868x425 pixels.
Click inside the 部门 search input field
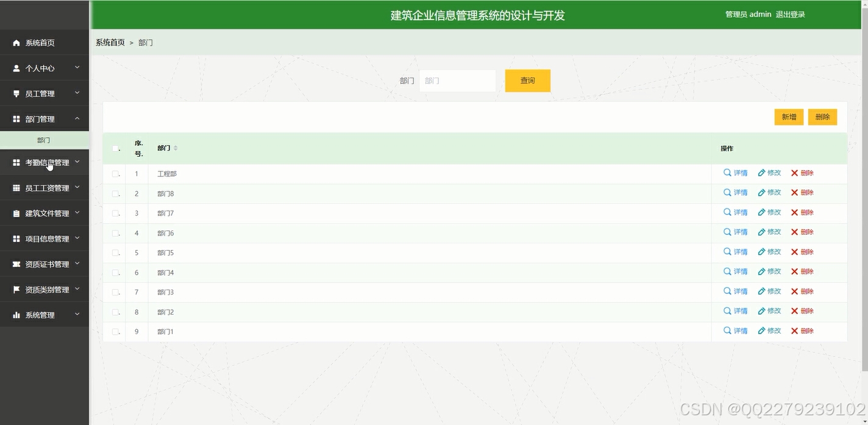(457, 80)
